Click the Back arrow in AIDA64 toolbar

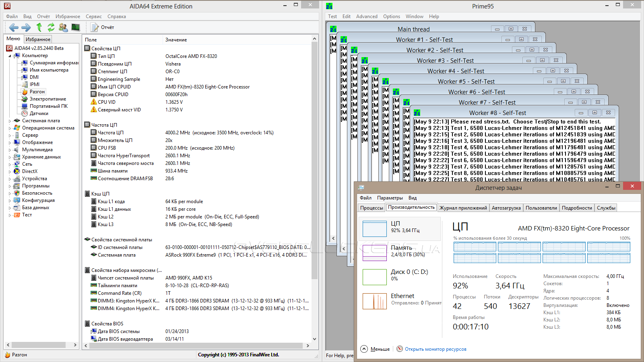(14, 27)
